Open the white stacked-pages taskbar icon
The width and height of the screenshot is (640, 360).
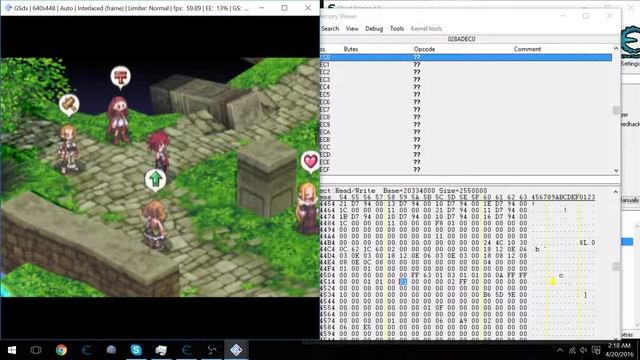[x=161, y=350]
